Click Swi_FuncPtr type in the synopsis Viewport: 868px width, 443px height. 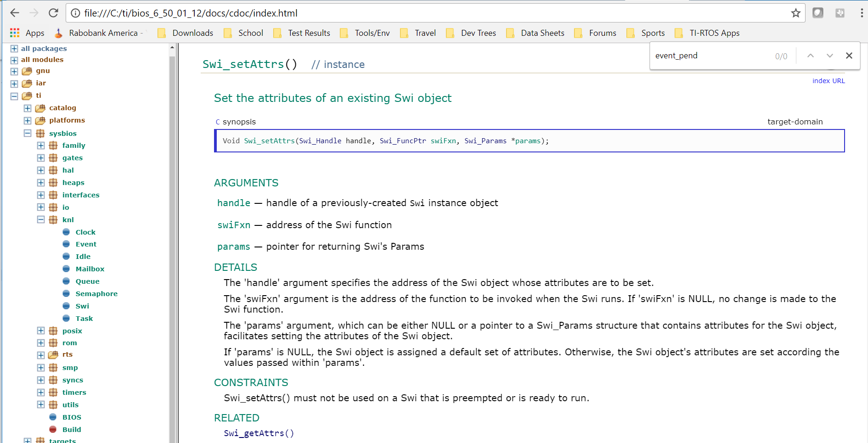tap(403, 141)
